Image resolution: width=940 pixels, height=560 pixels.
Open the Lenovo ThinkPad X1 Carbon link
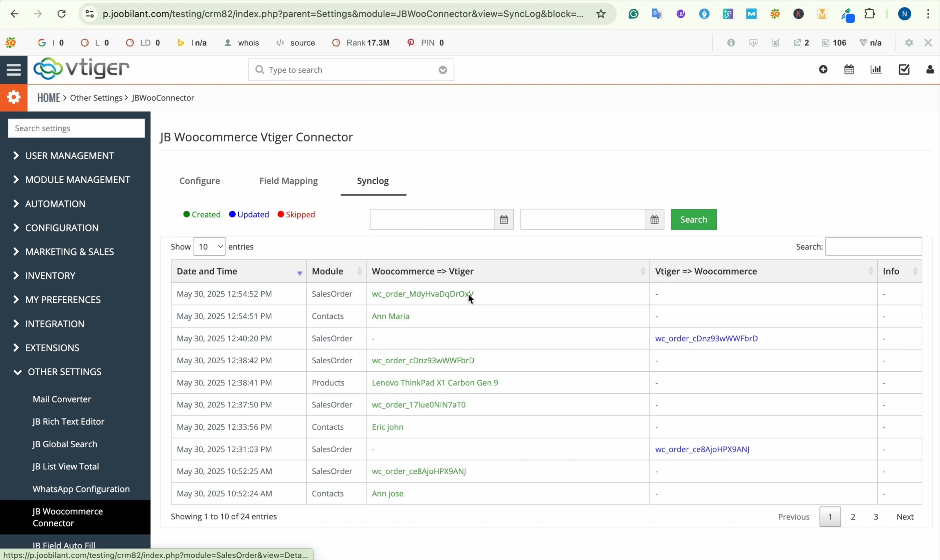tap(435, 383)
